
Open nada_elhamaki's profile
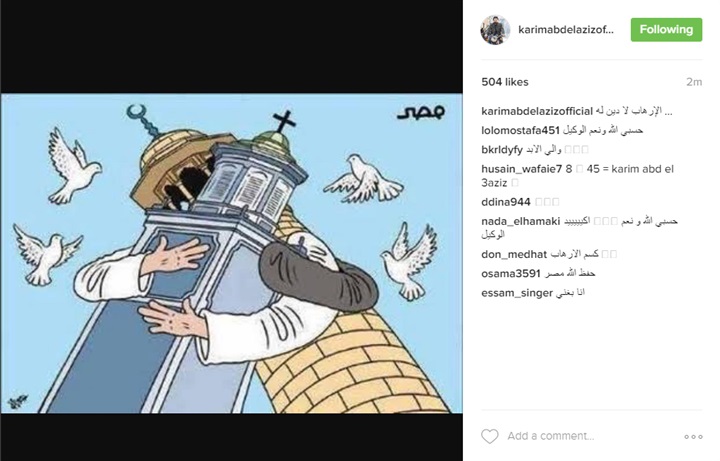[x=521, y=222]
